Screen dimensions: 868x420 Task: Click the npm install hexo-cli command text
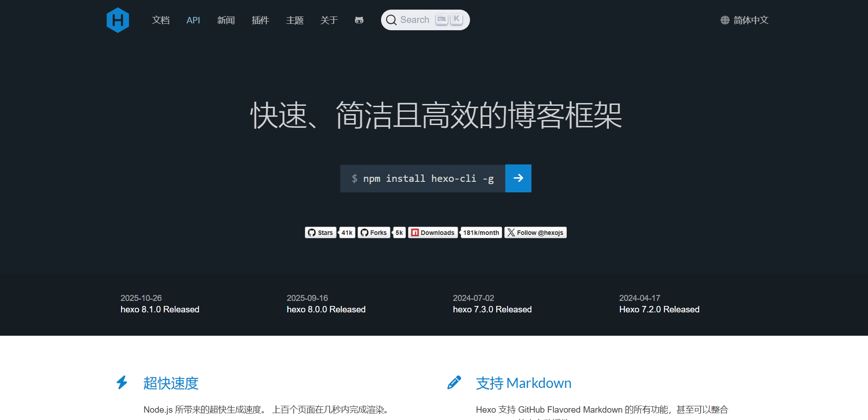pos(428,179)
